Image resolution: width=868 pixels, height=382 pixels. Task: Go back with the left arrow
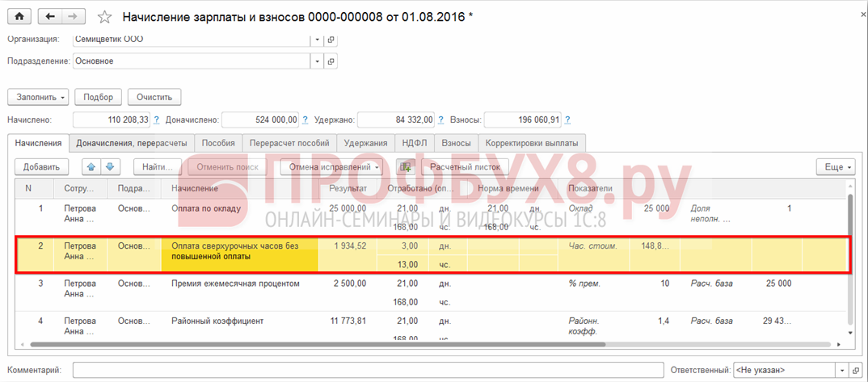(x=51, y=16)
